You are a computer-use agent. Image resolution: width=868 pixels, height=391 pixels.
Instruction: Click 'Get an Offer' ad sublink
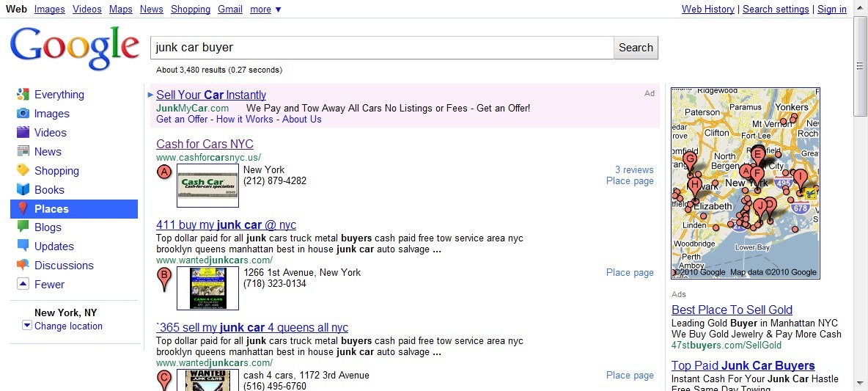click(x=182, y=119)
